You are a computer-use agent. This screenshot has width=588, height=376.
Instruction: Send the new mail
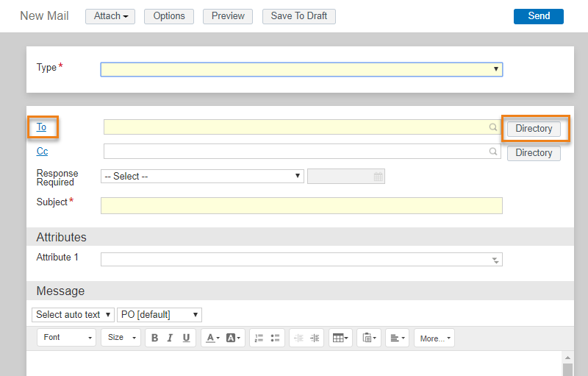click(x=539, y=16)
